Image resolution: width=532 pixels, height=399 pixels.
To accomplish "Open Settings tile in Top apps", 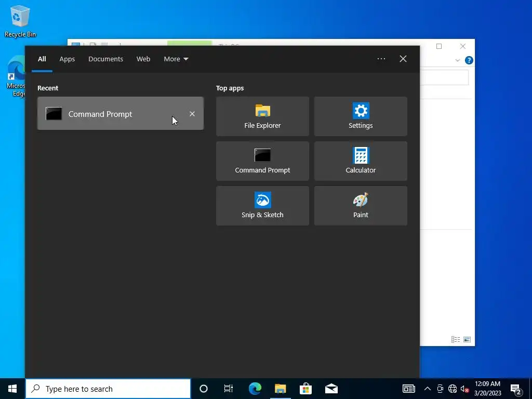I will (361, 116).
